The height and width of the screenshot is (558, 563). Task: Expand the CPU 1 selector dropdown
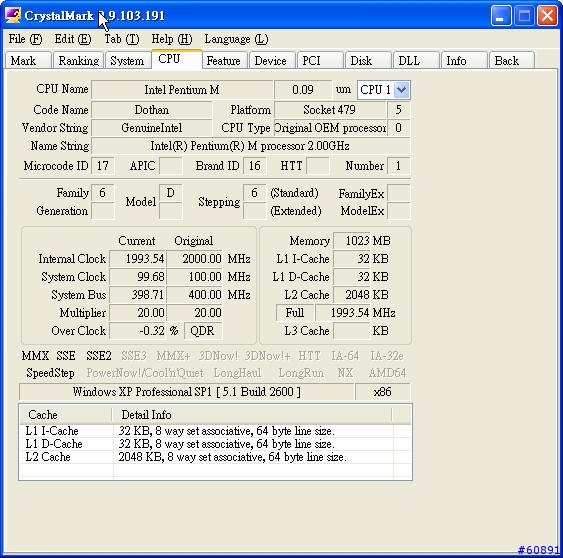coord(401,90)
